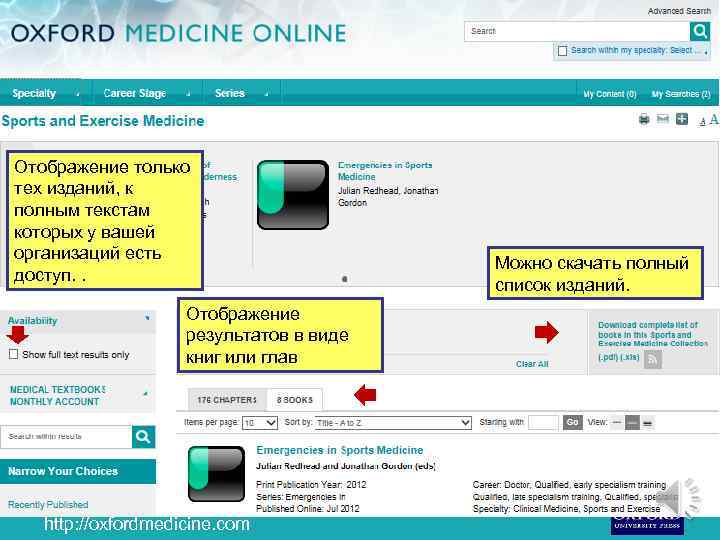Screen dimensions: 720x540
Task: Open the specialty Select dropdown under search
Action: pos(688,51)
